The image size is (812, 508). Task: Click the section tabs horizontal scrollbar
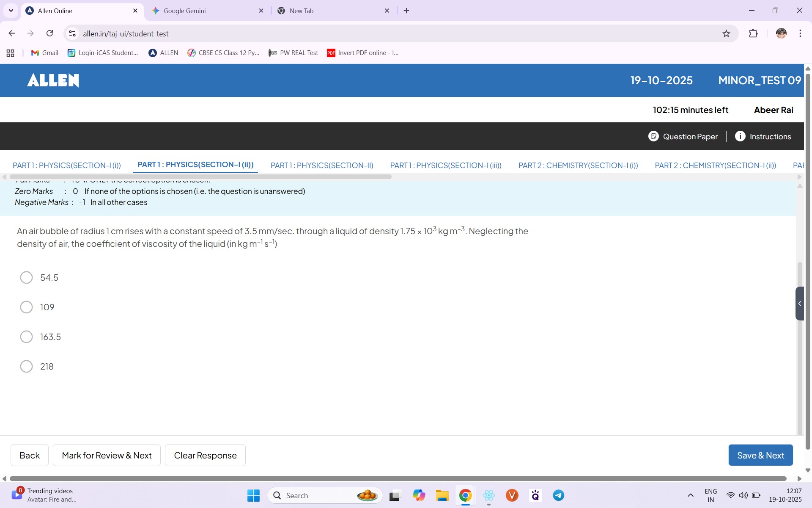tap(201, 177)
